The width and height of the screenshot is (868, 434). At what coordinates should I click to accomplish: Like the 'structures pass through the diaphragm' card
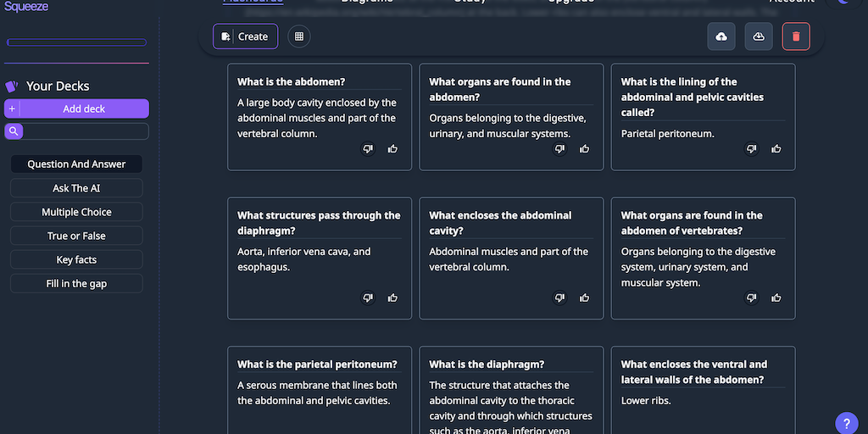[392, 298]
